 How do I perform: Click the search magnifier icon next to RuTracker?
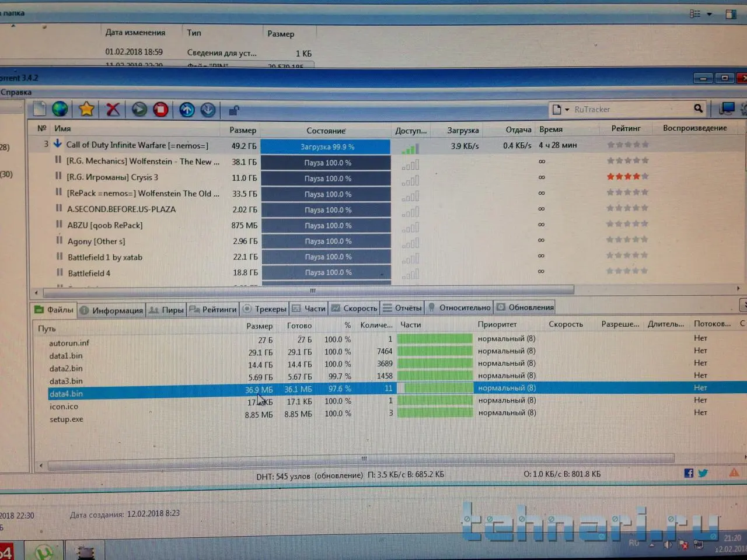698,108
